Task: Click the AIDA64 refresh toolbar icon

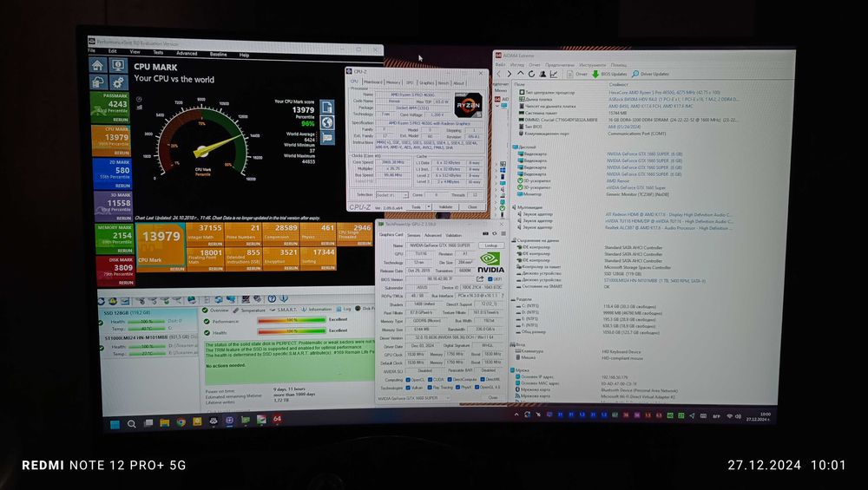Action: 531,74
